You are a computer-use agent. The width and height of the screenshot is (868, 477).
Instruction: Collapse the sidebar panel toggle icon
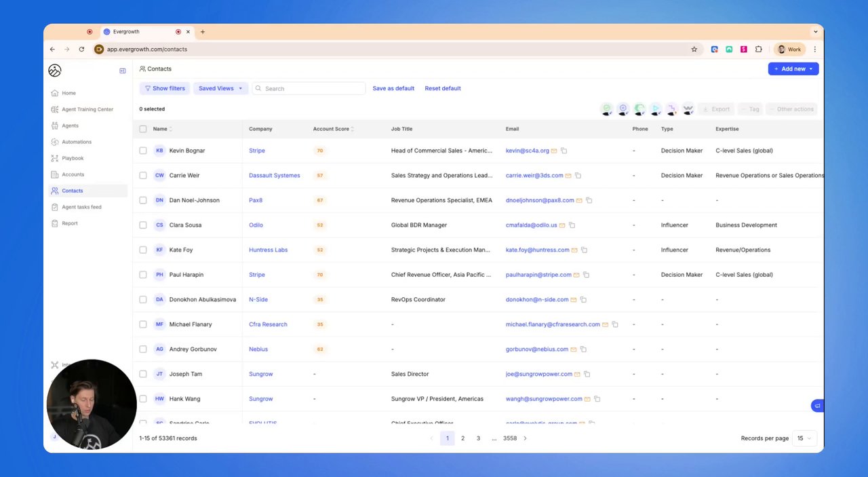pyautogui.click(x=123, y=71)
